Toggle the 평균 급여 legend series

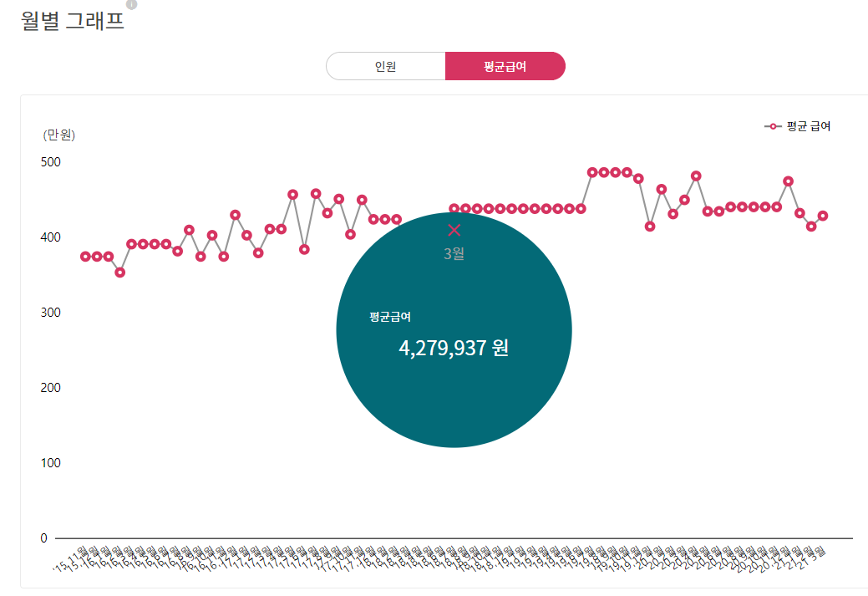coord(797,126)
